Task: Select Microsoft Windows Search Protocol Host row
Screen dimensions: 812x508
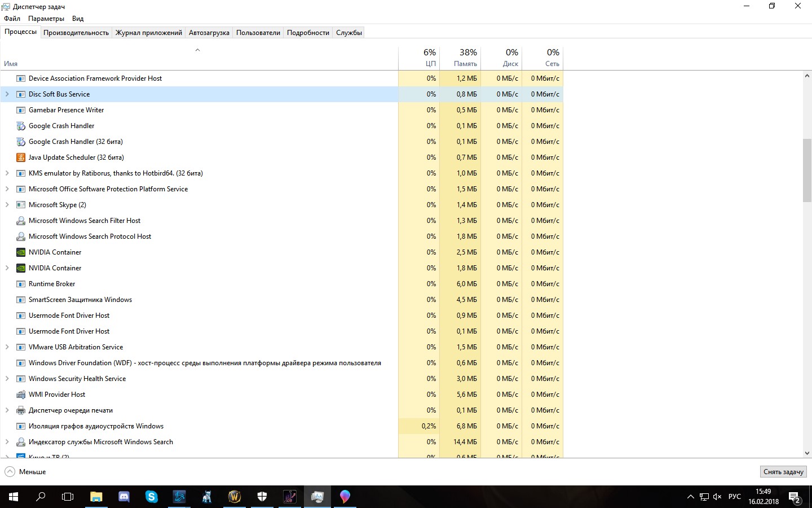Action: [281, 237]
